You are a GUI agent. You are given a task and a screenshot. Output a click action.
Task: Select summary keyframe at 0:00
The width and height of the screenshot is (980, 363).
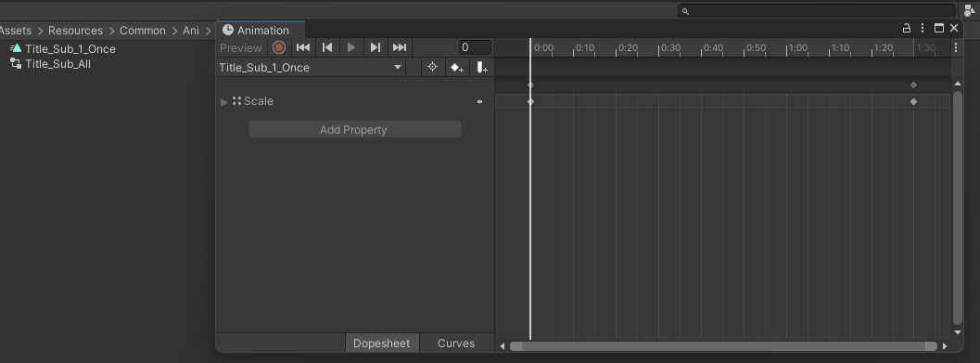(530, 85)
